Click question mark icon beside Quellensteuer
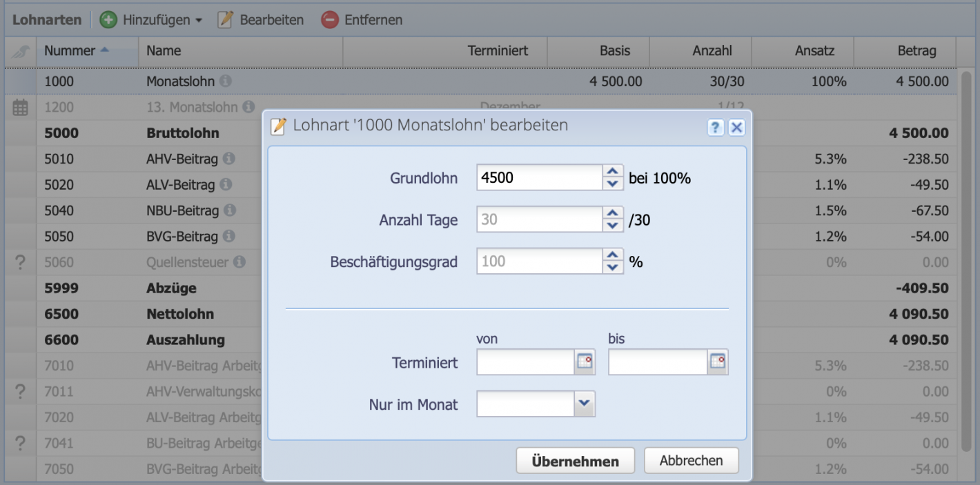 tap(19, 262)
